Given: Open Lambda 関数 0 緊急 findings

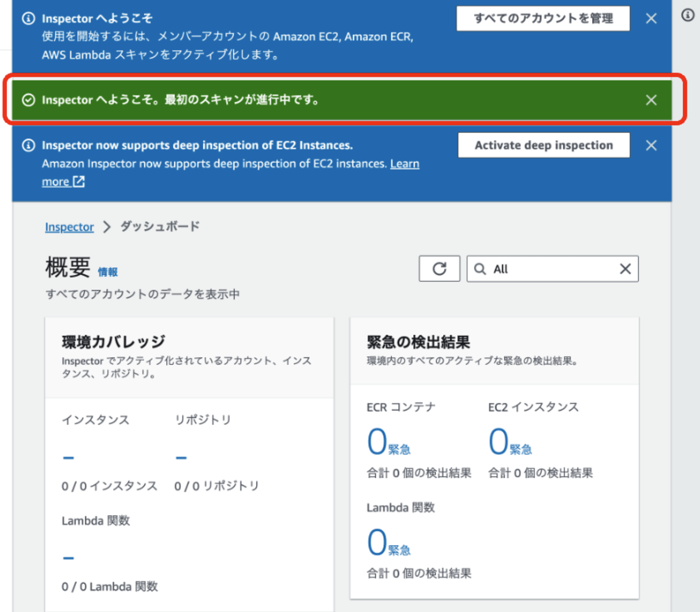Looking at the screenshot, I should [388, 542].
